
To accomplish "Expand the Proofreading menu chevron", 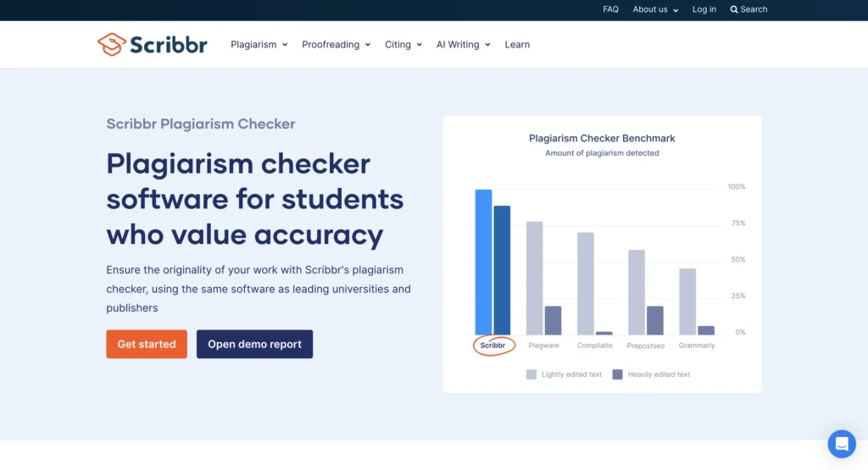I will [368, 45].
